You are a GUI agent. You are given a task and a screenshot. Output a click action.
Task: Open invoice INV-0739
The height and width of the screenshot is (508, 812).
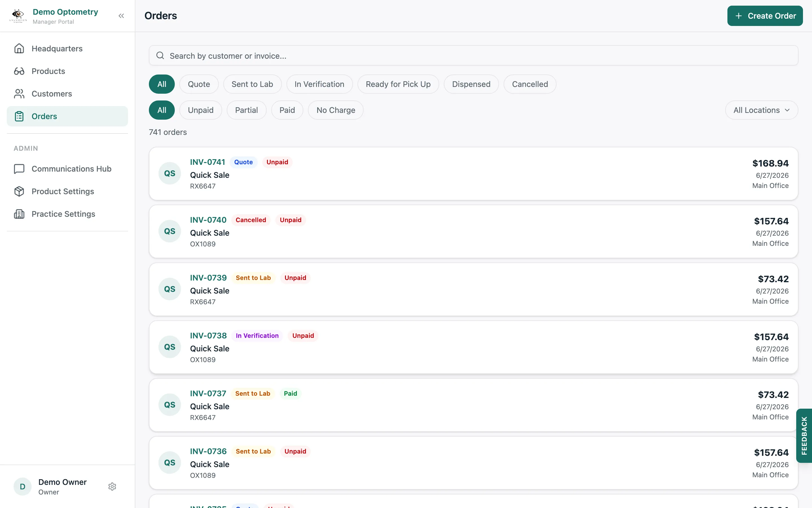[208, 277]
